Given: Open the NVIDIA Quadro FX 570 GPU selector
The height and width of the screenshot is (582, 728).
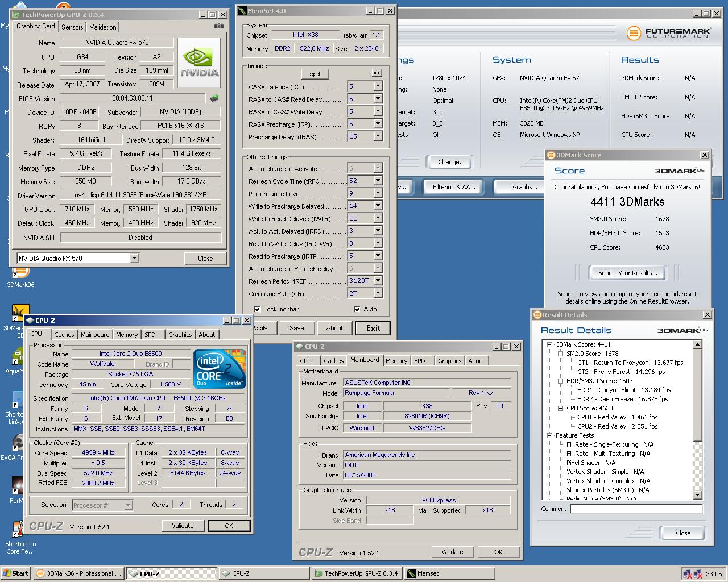Looking at the screenshot, I should pyautogui.click(x=78, y=258).
